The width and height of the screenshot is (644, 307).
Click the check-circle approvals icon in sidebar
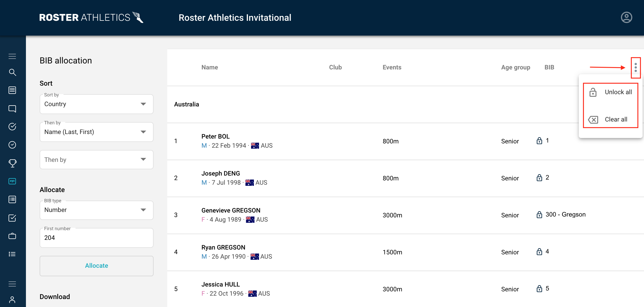click(x=13, y=127)
